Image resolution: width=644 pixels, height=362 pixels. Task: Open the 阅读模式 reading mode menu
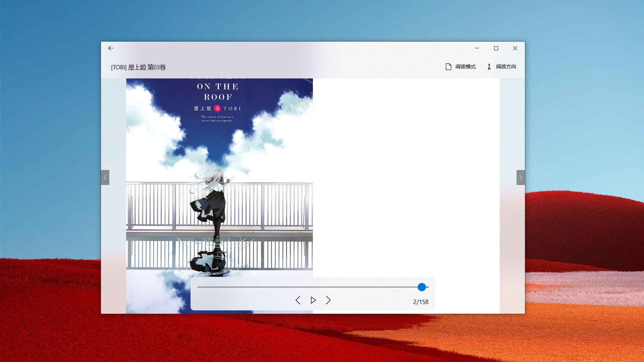tap(465, 67)
